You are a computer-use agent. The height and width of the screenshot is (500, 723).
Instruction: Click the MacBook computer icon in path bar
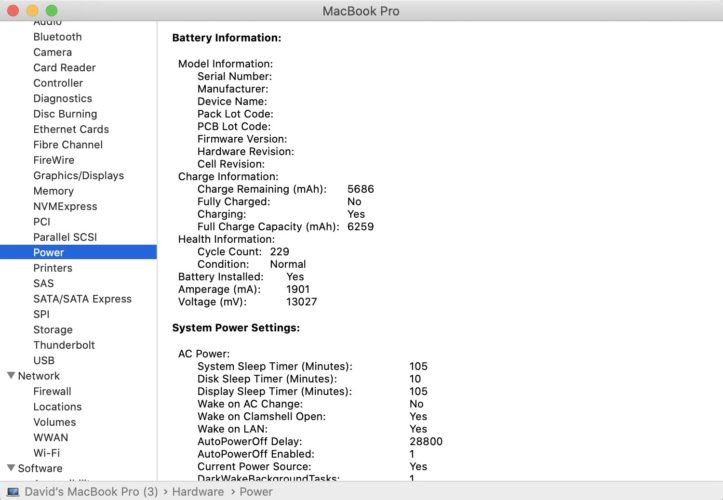pyautogui.click(x=13, y=492)
